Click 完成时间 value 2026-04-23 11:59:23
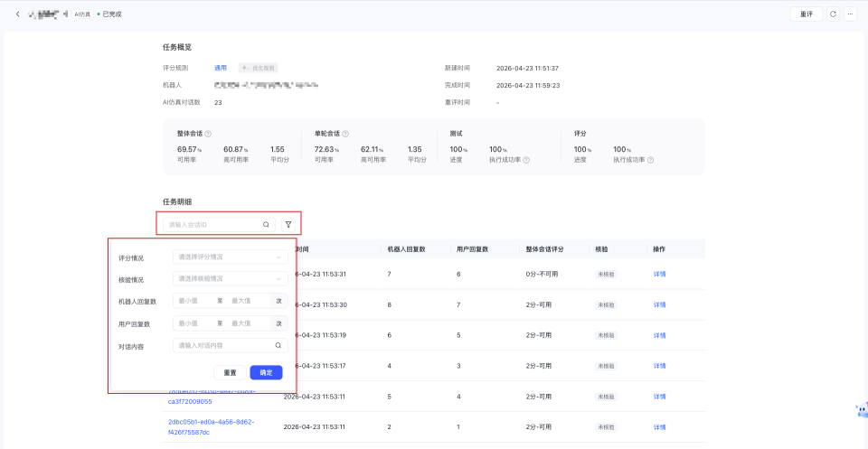The image size is (868, 449). point(527,86)
